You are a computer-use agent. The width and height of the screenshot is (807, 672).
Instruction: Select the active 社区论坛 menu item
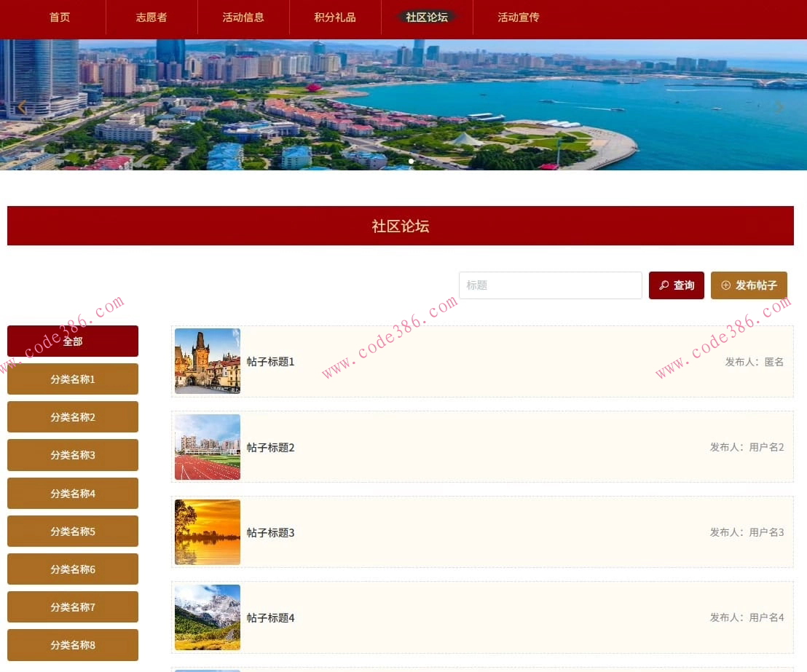point(426,17)
